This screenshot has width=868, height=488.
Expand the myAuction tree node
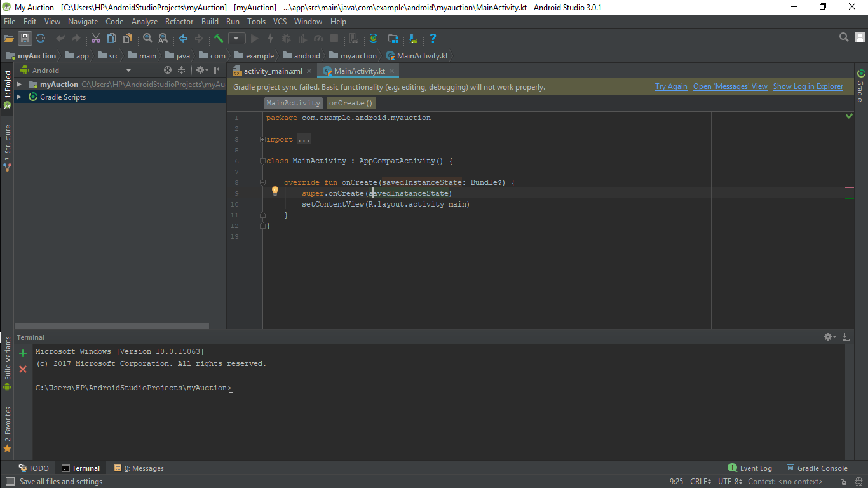pos(19,85)
